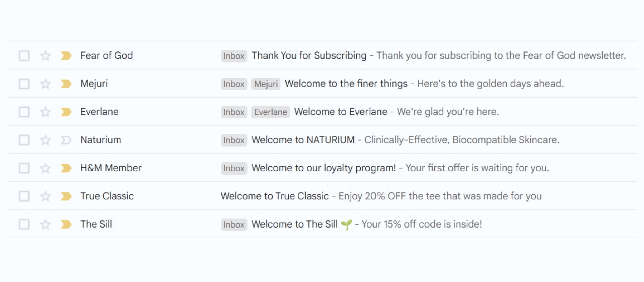
Task: Click the Inbox label on Naturium email
Action: coord(234,140)
